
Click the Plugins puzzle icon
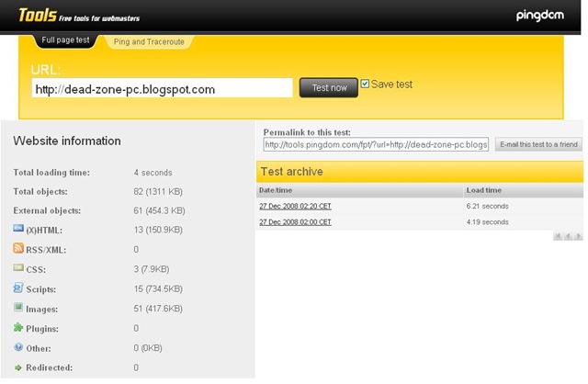(x=18, y=327)
